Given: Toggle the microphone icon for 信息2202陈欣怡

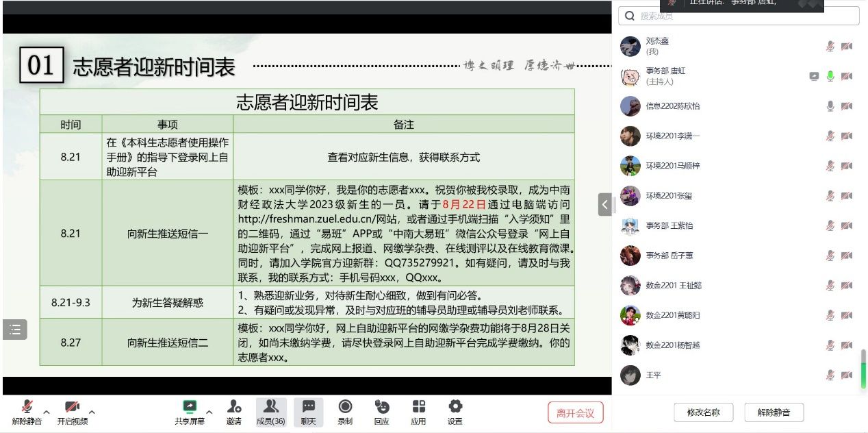Looking at the screenshot, I should (830, 106).
